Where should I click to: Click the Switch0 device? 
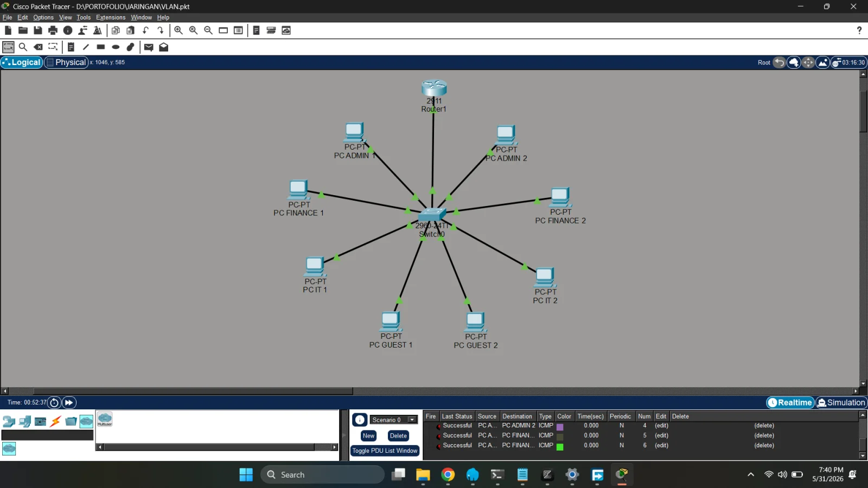click(x=432, y=215)
